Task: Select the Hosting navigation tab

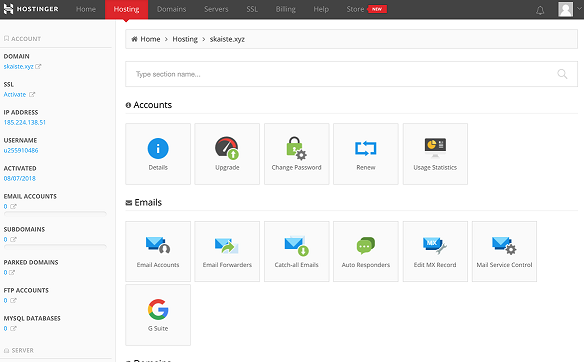Action: pyautogui.click(x=126, y=9)
